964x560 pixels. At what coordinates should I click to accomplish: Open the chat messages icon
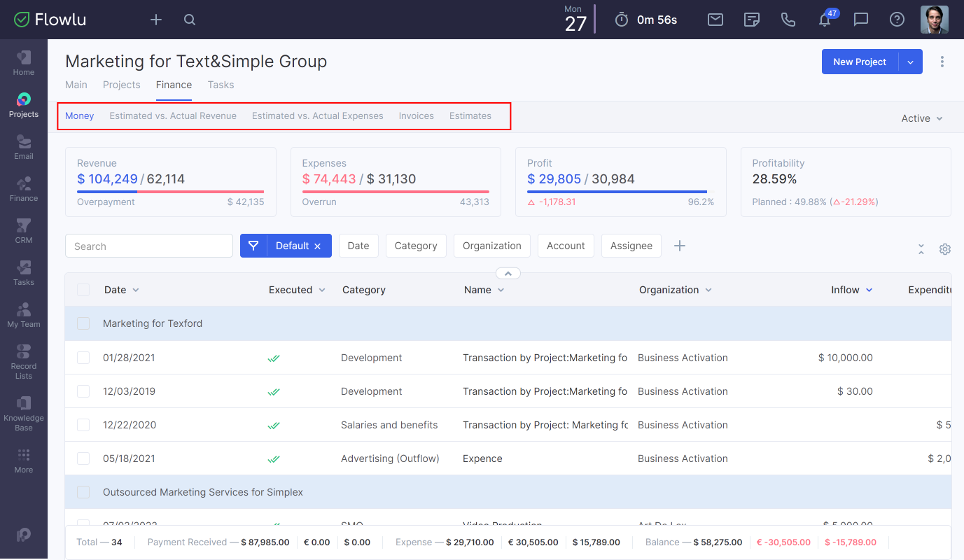coord(861,20)
